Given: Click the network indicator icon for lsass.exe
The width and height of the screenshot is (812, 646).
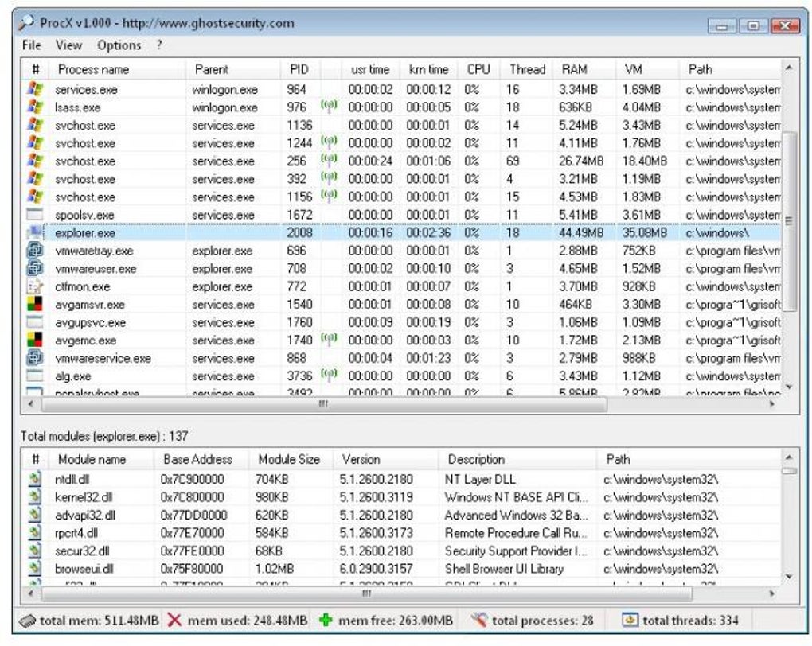Looking at the screenshot, I should (x=329, y=106).
